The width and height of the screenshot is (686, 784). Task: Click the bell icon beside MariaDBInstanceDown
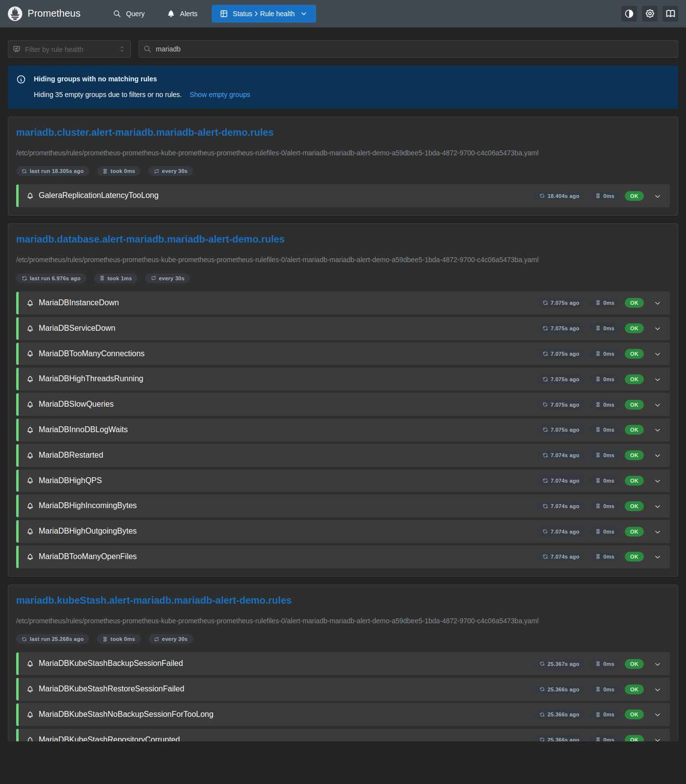(30, 303)
